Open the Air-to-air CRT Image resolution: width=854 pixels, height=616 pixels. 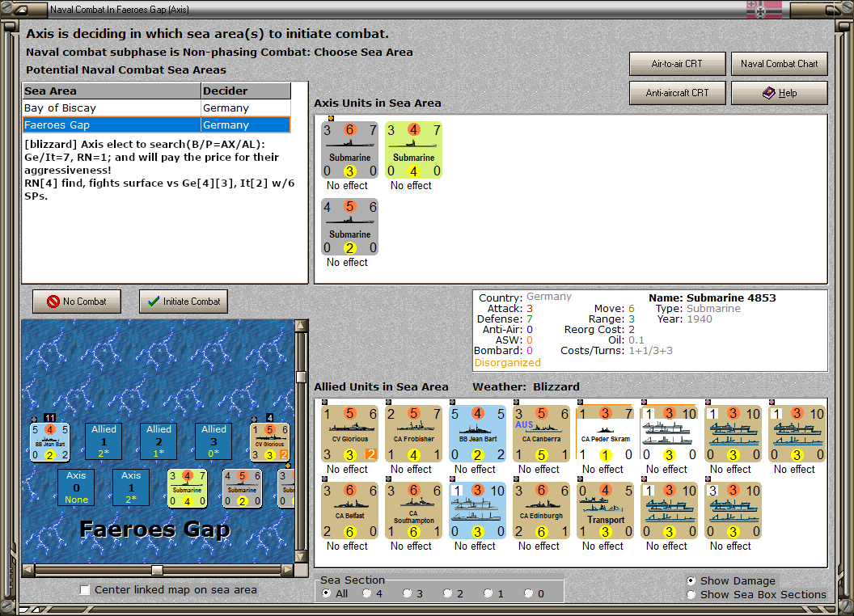[677, 64]
